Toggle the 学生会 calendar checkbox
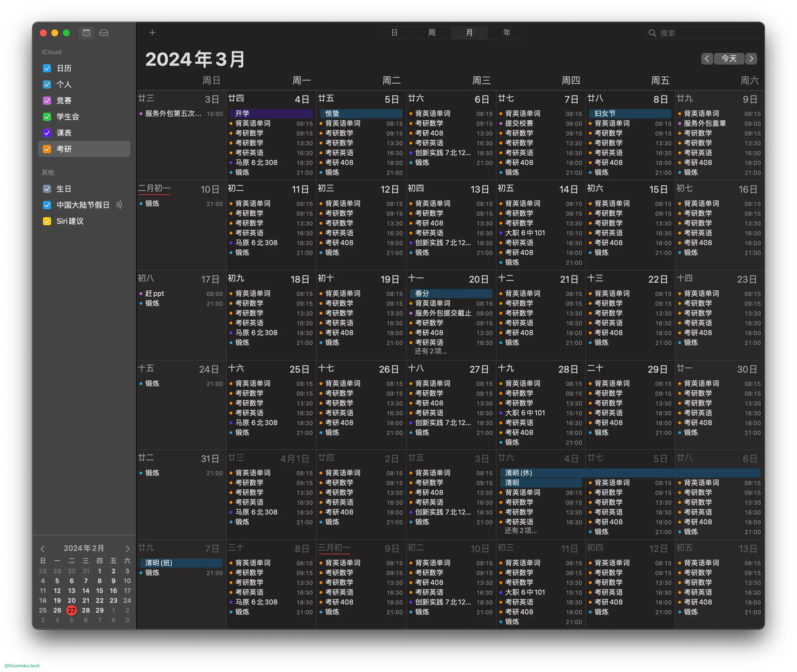Viewport: 797px width, 672px height. pyautogui.click(x=47, y=117)
